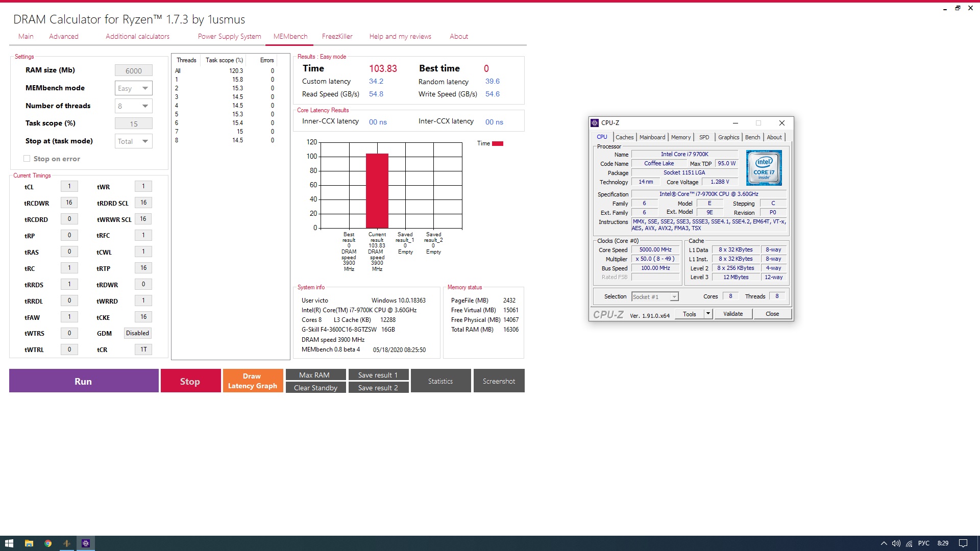Click the red Time legend swatch
The height and width of the screenshot is (551, 980).
tap(498, 143)
